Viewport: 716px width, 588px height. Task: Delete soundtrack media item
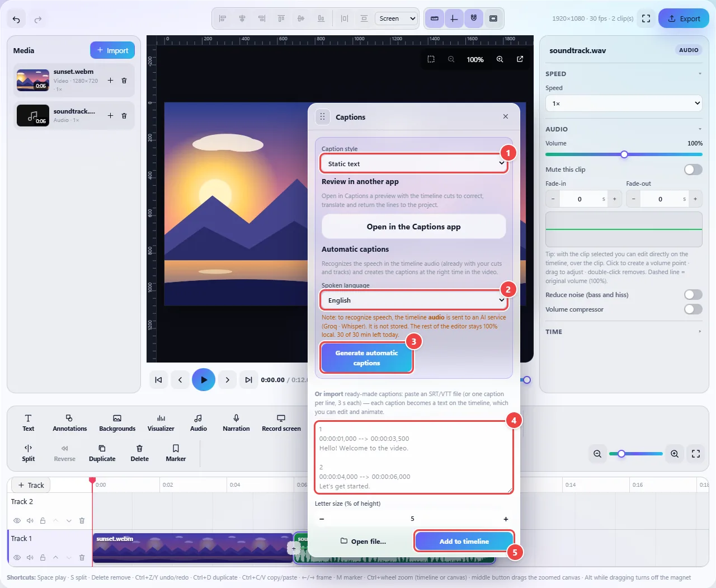pyautogui.click(x=124, y=116)
